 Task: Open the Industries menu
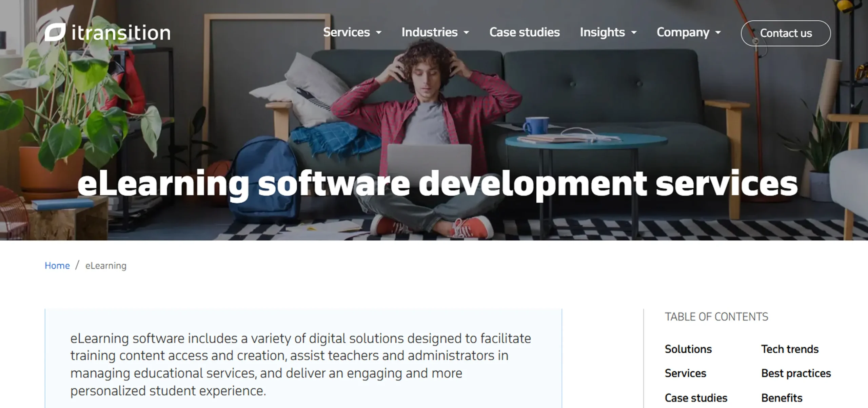pos(429,32)
